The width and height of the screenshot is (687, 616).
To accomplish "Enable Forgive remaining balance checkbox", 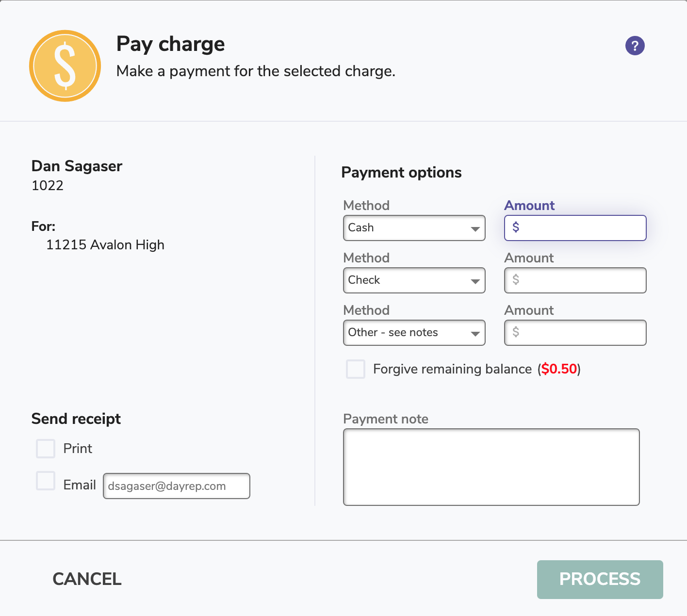I will pyautogui.click(x=356, y=369).
